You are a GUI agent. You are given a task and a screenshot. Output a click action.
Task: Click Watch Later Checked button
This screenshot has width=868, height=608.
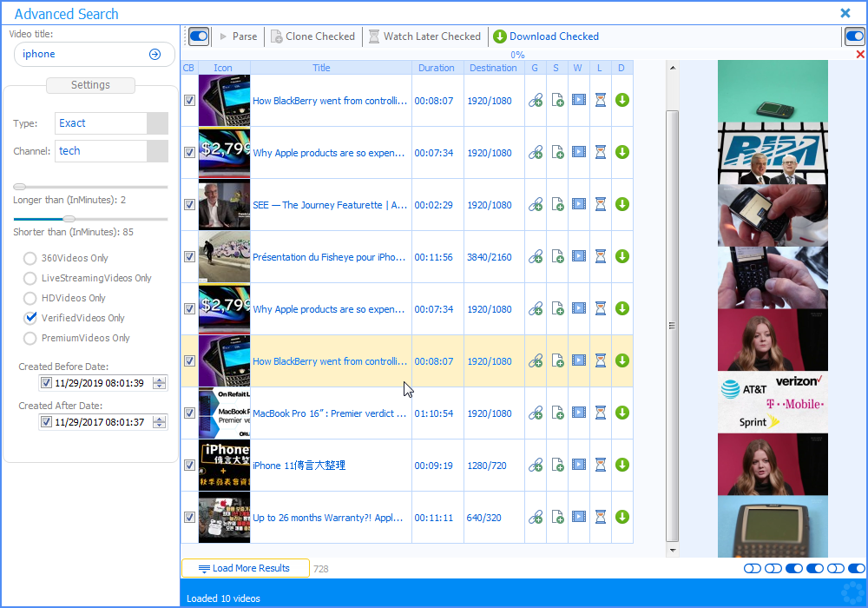click(x=425, y=36)
